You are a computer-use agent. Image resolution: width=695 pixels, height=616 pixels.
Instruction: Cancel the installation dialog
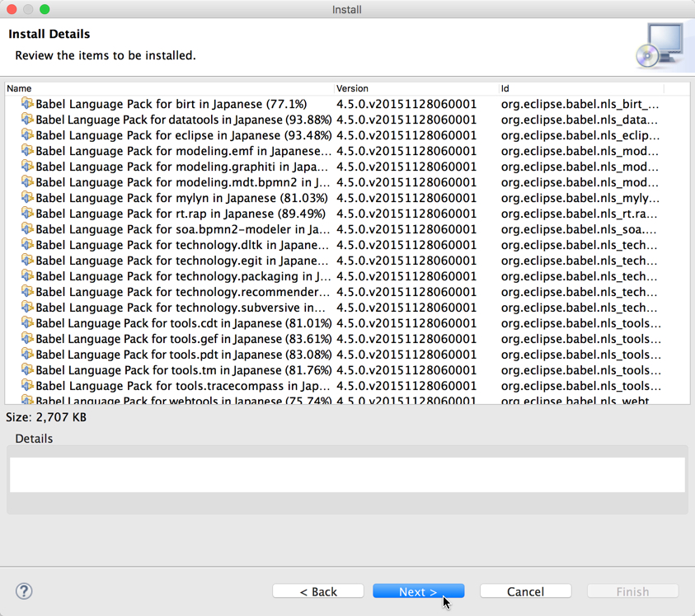(525, 591)
